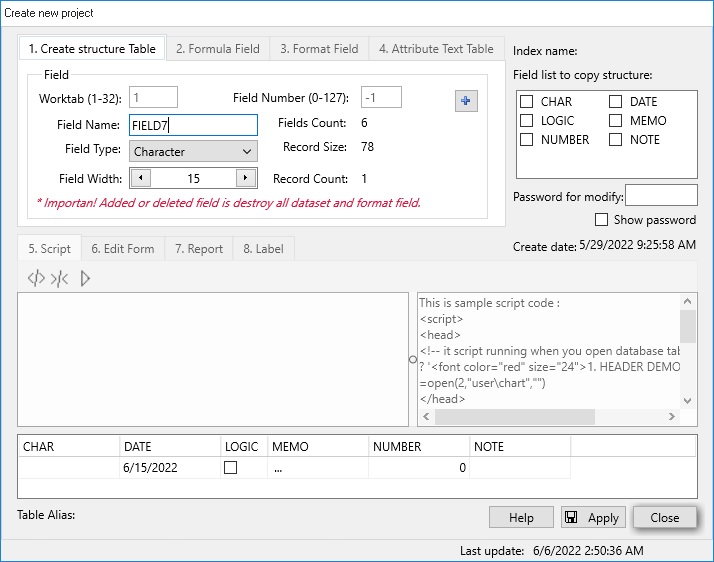Check the CHAR field checkbox
The height and width of the screenshot is (562, 714).
click(x=526, y=102)
